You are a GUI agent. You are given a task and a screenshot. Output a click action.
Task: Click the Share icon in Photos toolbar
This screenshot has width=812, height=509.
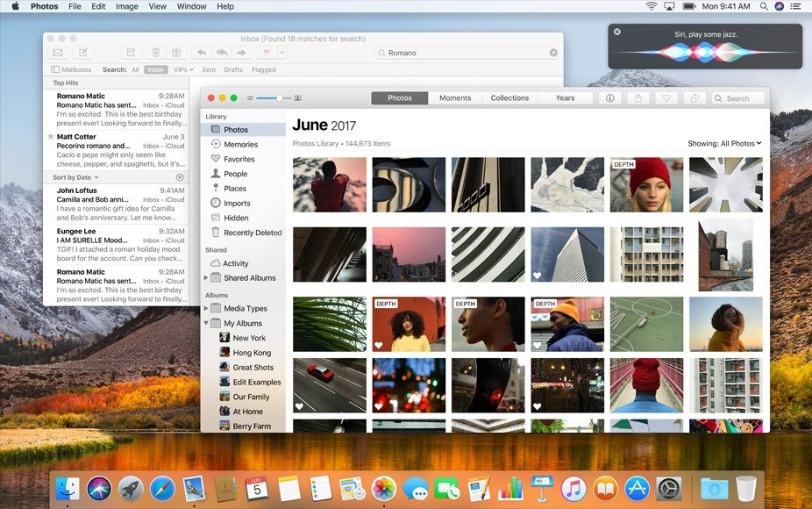(x=637, y=98)
